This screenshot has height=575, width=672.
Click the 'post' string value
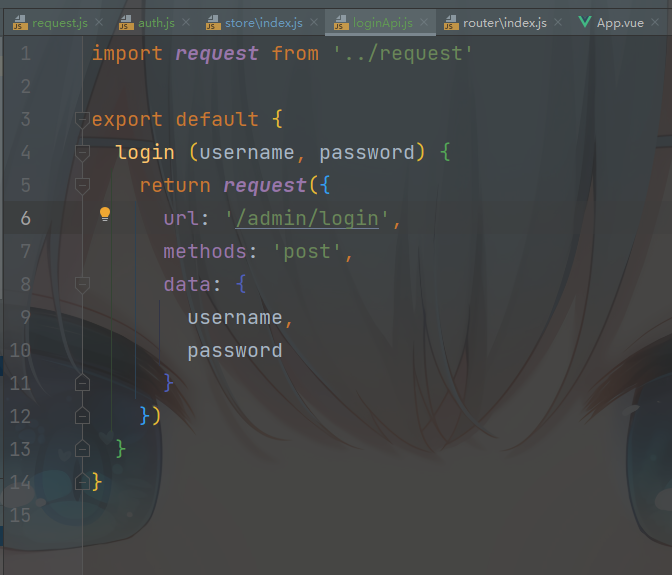307,252
